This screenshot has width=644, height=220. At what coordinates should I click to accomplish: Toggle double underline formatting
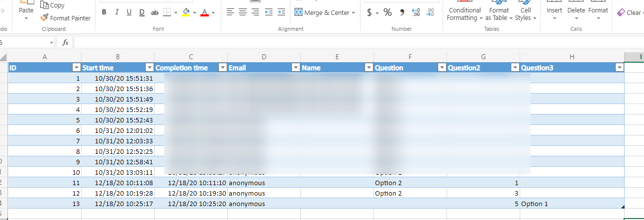(x=142, y=12)
